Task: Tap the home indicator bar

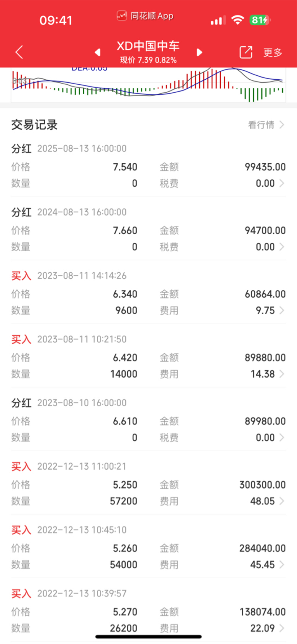Action: 148,637
